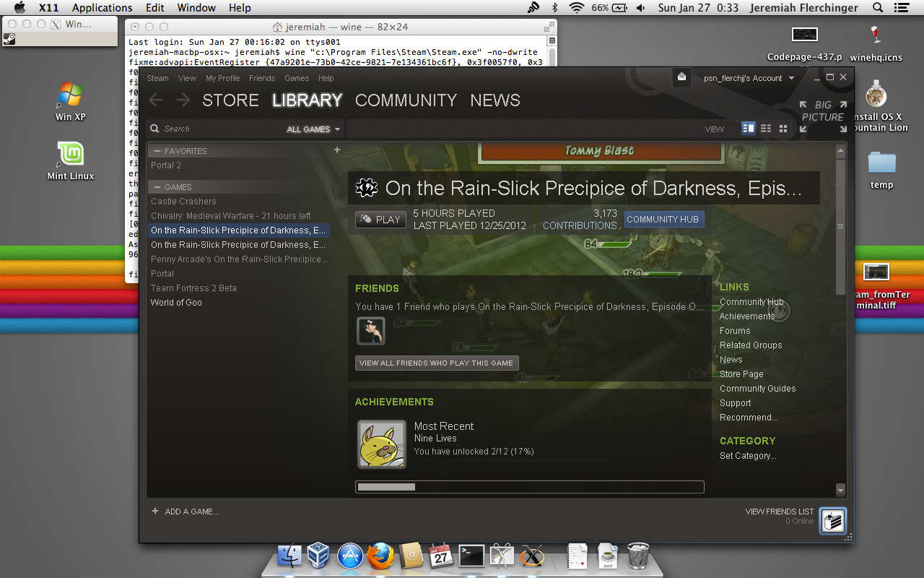Viewport: 924px width, 578px height.
Task: Click the game's gear logo beside its title
Action: tap(367, 188)
